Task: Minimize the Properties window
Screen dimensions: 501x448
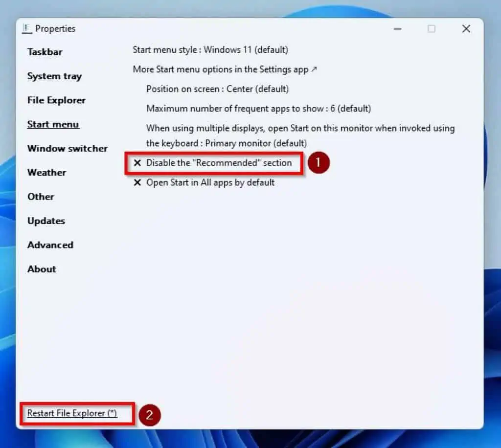Action: tap(397, 29)
